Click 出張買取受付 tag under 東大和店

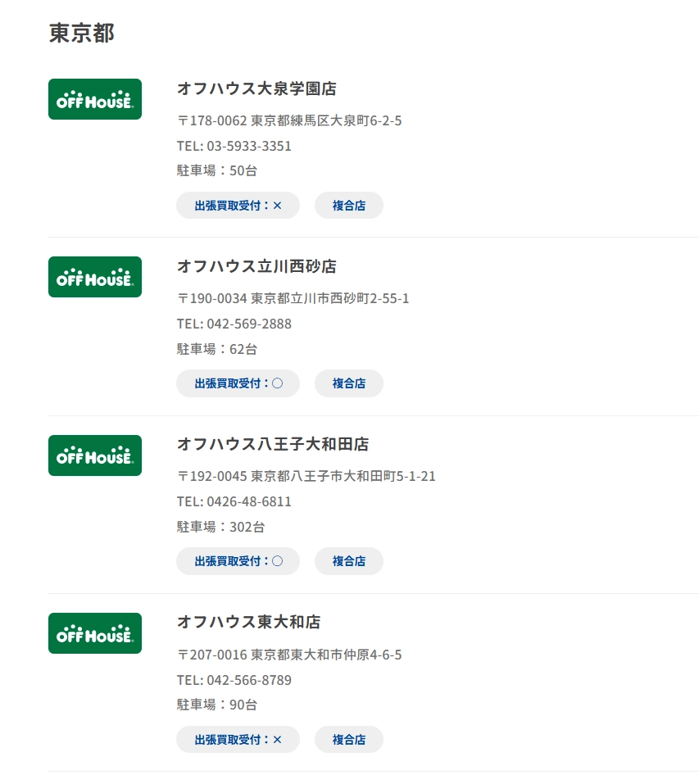click(238, 740)
